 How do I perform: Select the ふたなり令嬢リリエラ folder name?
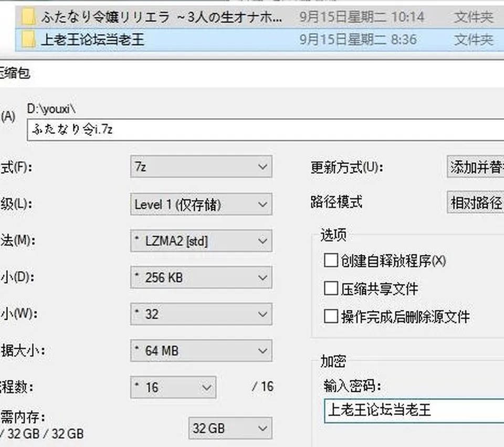point(162,17)
